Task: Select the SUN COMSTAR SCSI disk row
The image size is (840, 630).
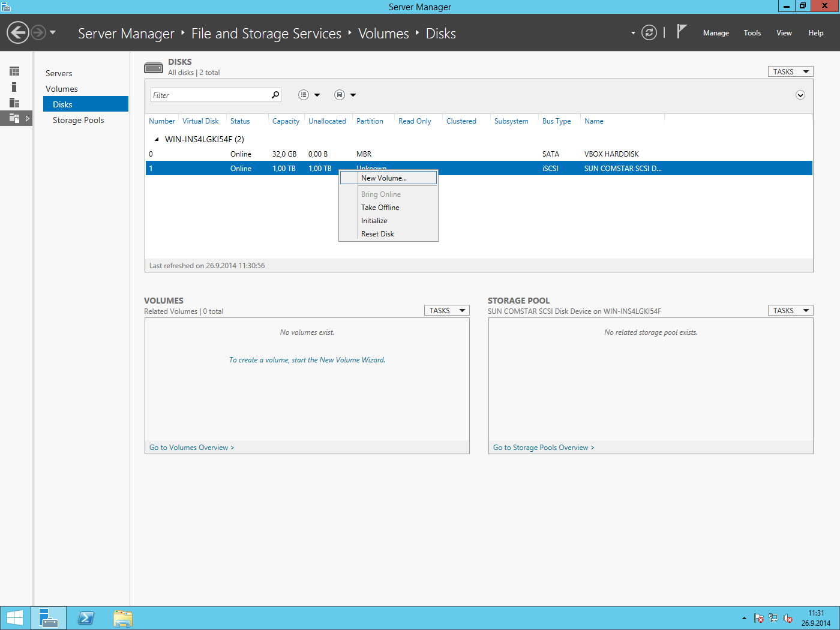Action: click(479, 169)
